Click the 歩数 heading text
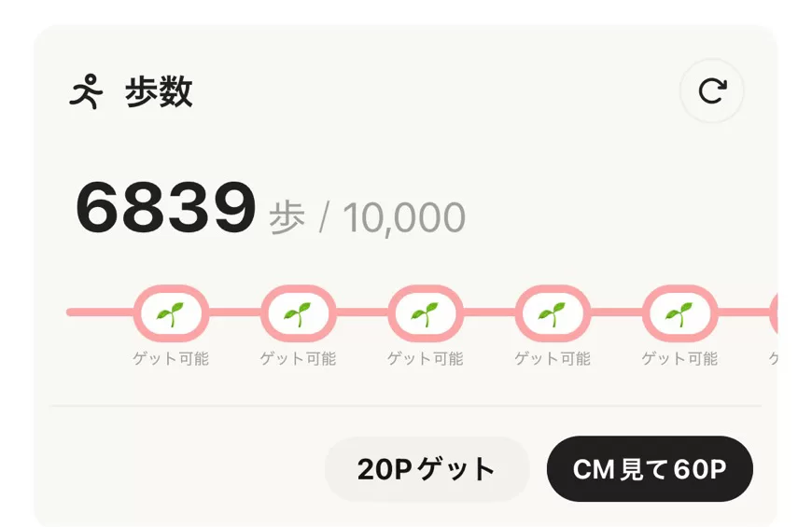812x527 pixels. (x=159, y=92)
